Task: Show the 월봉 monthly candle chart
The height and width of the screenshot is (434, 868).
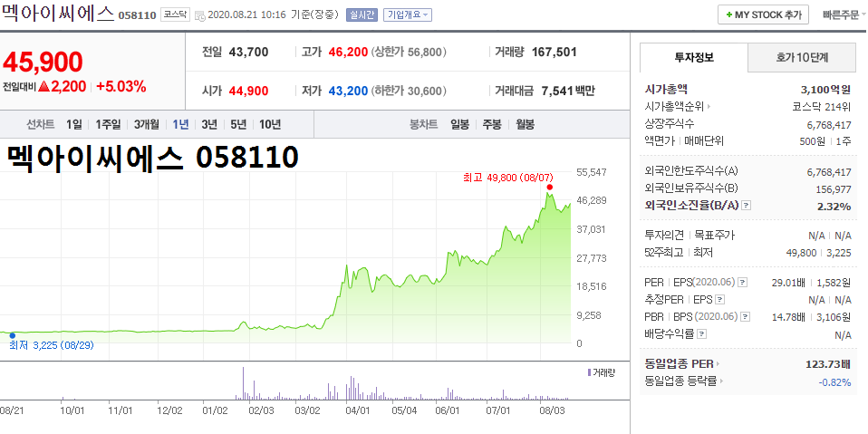Action: click(x=525, y=124)
